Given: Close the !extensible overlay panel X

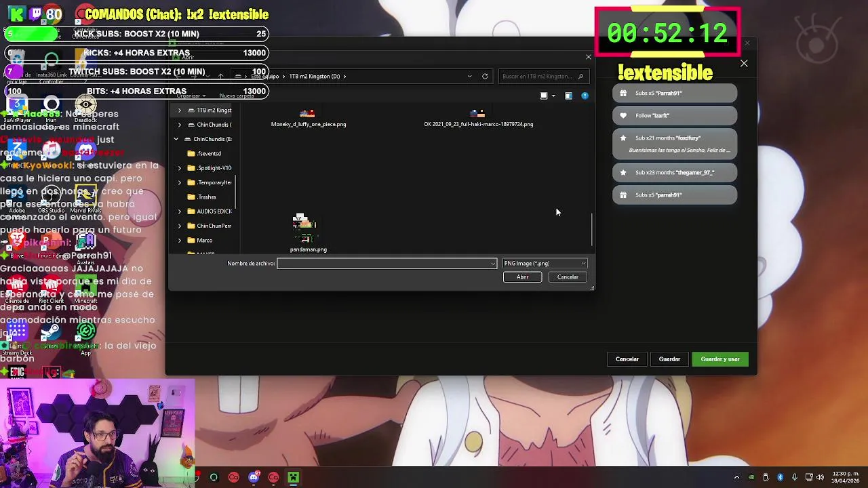Looking at the screenshot, I should coord(744,64).
